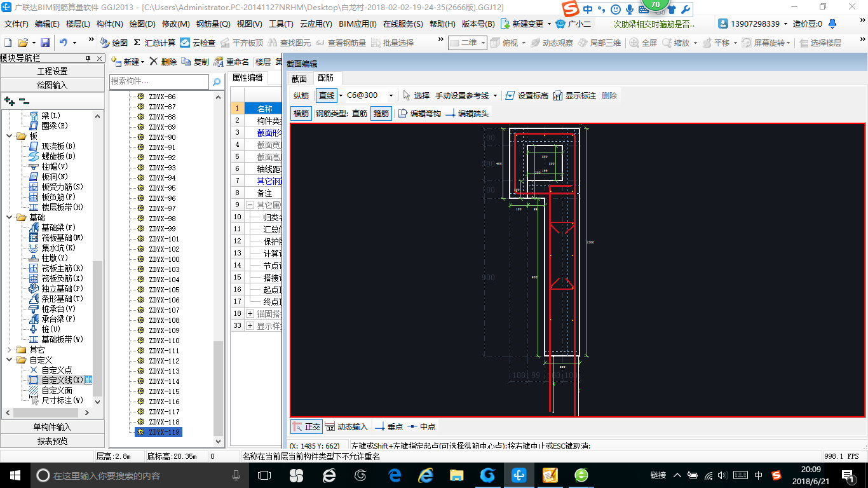The image size is (868, 488).
Task: Open the C6@300 rebar spec dropdown
Action: (x=391, y=95)
